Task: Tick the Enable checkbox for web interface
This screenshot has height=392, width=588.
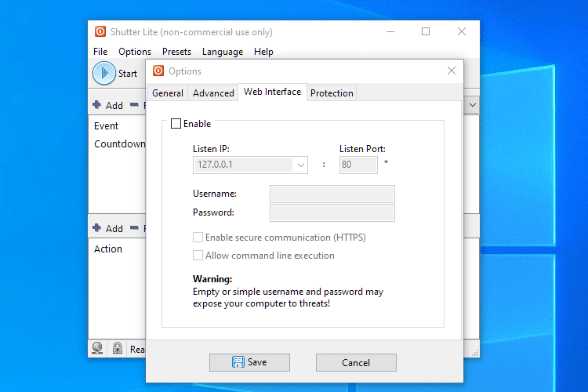Action: click(x=176, y=123)
